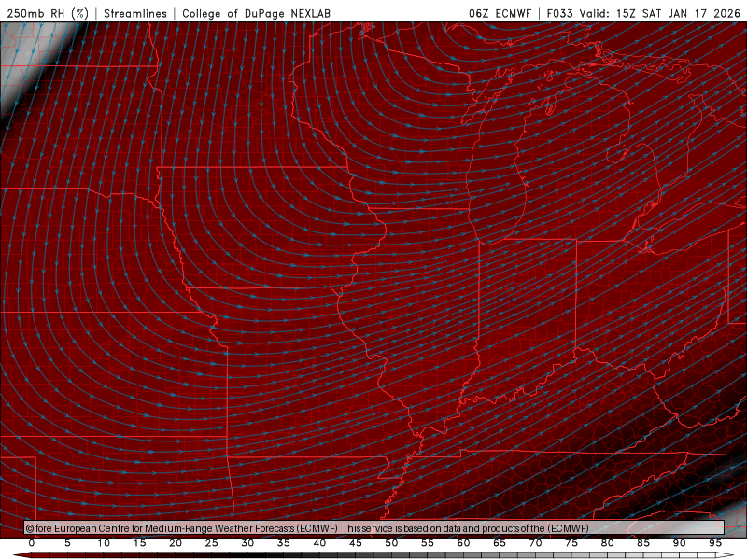Select the 'Streamlines' header label
This screenshot has width=747, height=560.
coord(135,13)
